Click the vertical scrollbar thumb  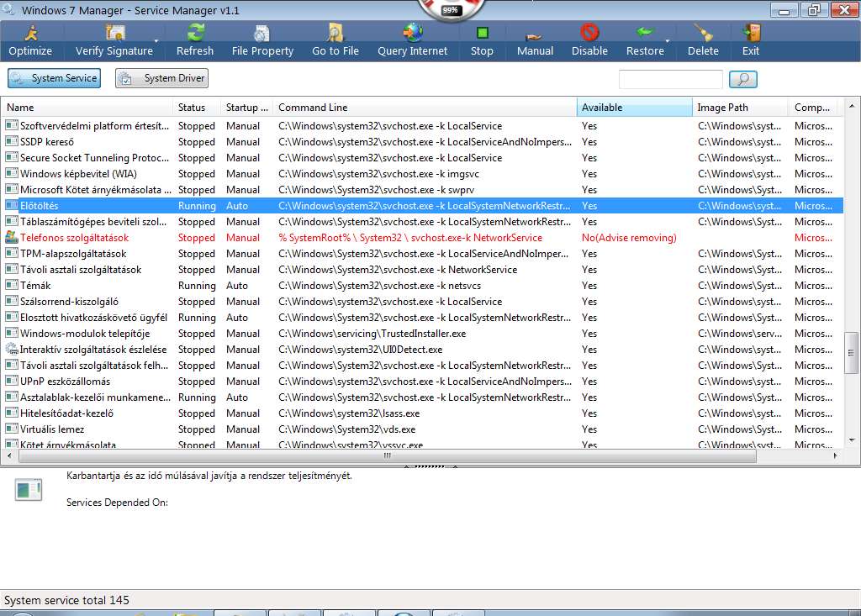point(852,353)
